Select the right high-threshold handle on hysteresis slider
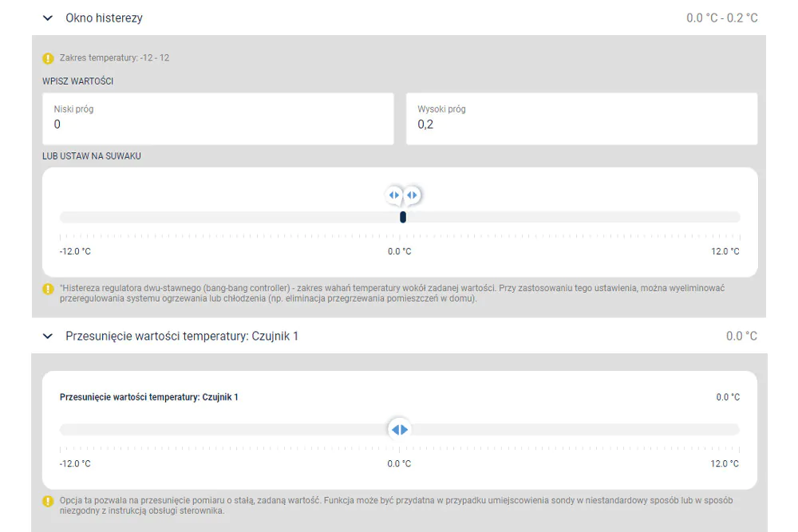Screen dimensions: 798x532 click(413, 195)
